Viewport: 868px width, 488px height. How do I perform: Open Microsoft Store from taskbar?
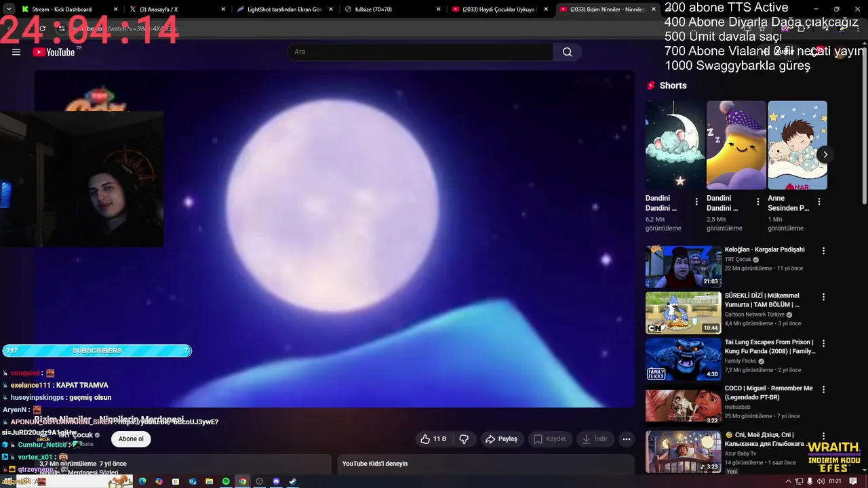pyautogui.click(x=176, y=481)
